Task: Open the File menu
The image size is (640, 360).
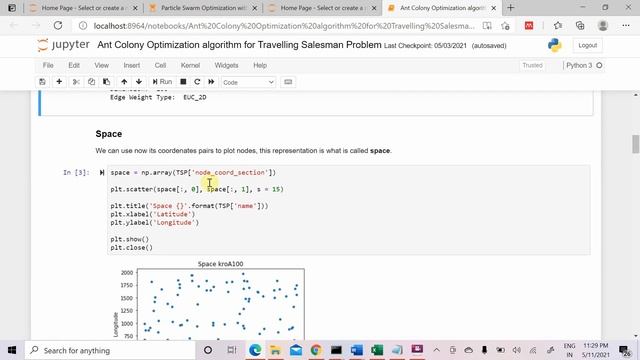Action: coord(48,65)
